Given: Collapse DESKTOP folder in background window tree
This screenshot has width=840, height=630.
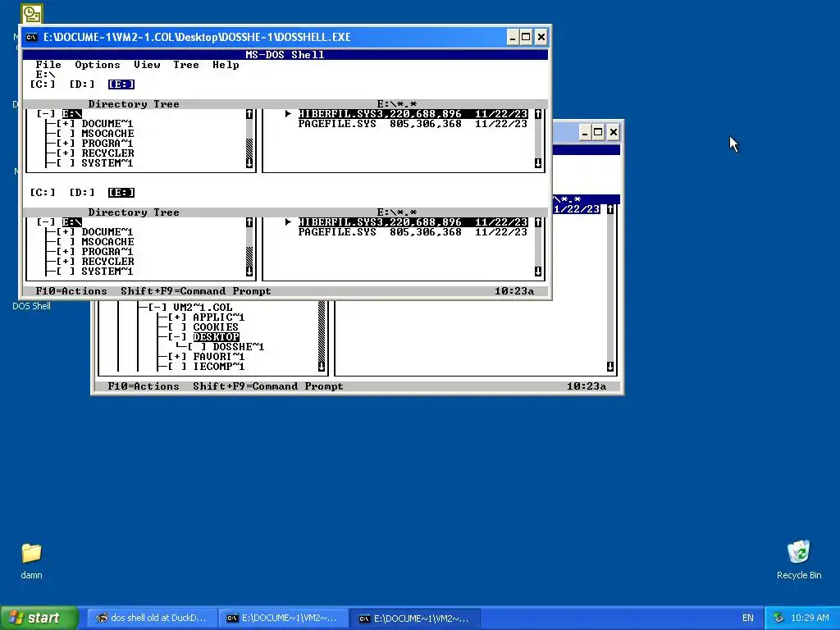Looking at the screenshot, I should [x=177, y=337].
